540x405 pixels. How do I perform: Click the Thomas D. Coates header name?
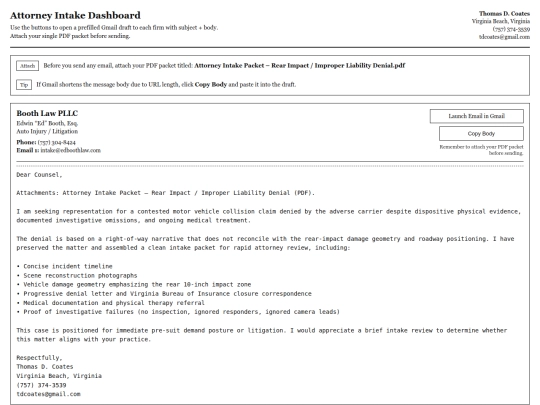(504, 14)
